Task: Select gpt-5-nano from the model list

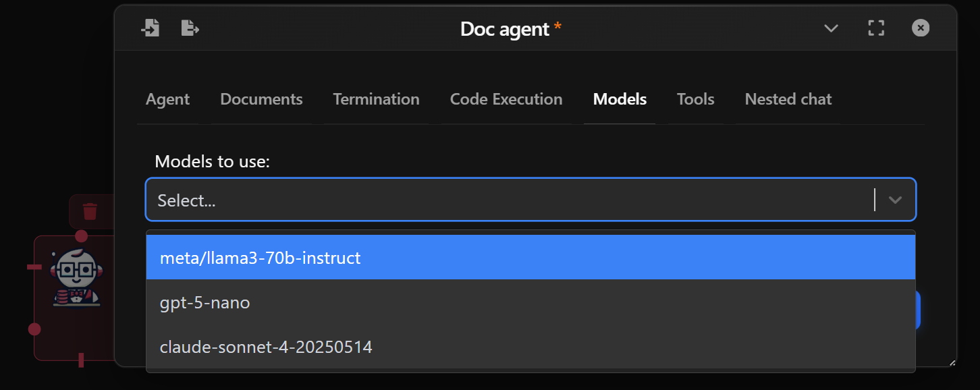Action: coord(205,302)
